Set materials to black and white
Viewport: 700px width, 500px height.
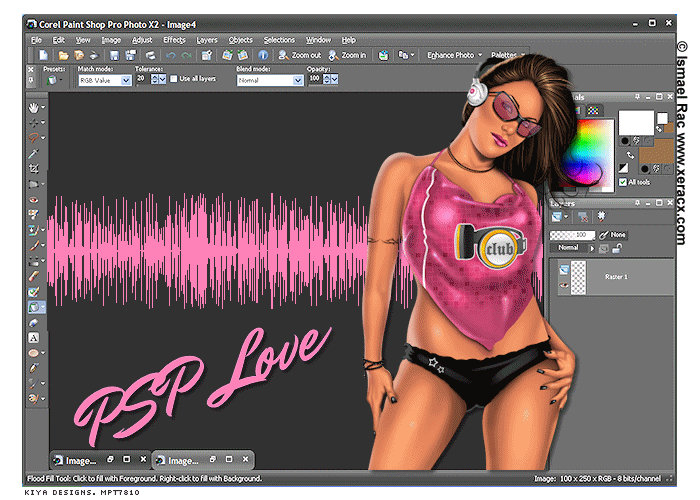pos(623,168)
